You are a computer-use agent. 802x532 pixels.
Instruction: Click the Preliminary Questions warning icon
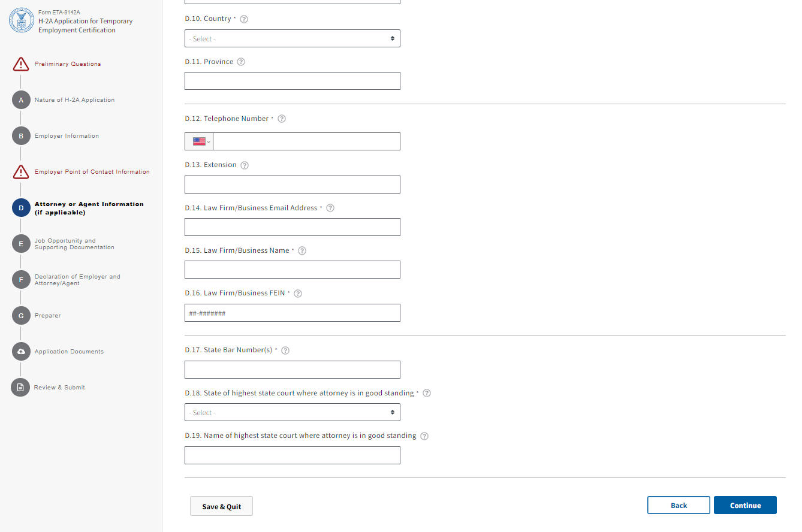[21, 64]
